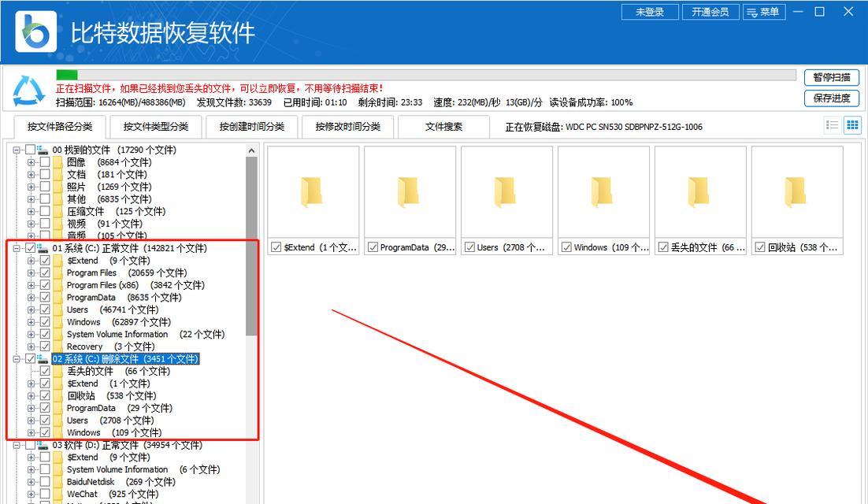Viewport: 868px width, 504px height.
Task: Select the Recovery (3 个文件) row
Action: (111, 346)
